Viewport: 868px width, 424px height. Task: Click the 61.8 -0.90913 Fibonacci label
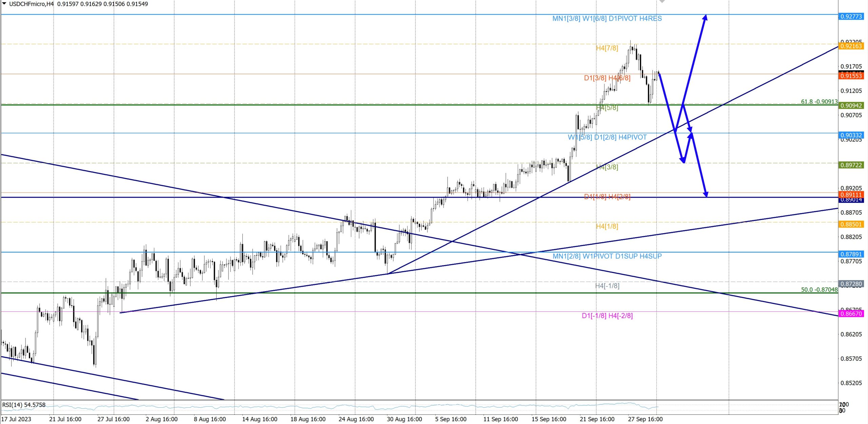(x=819, y=101)
